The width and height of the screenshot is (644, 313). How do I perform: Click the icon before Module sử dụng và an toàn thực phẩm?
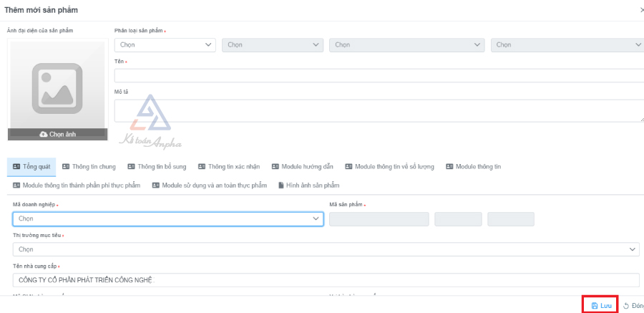tap(155, 186)
